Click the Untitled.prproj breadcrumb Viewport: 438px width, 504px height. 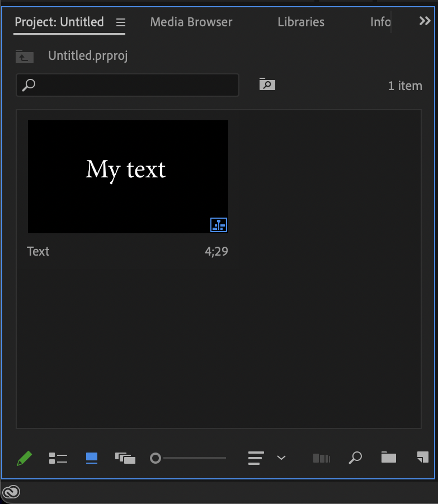(87, 56)
